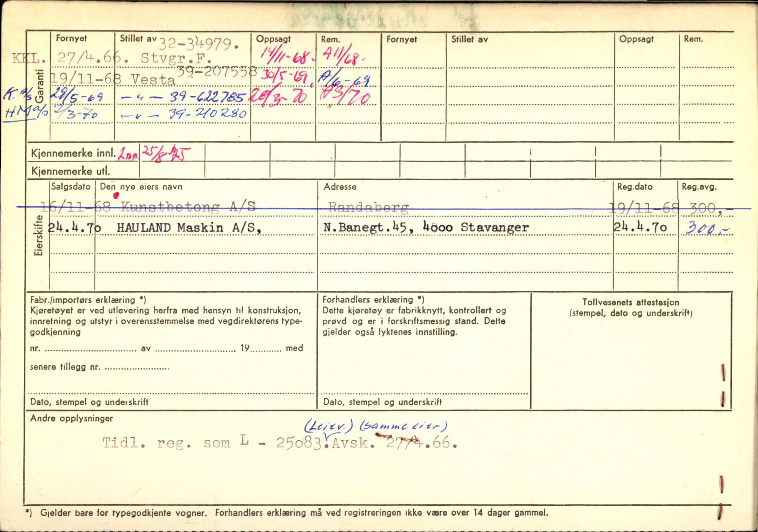Click the 'Forhandlers erklæring *)' heading

[373, 300]
